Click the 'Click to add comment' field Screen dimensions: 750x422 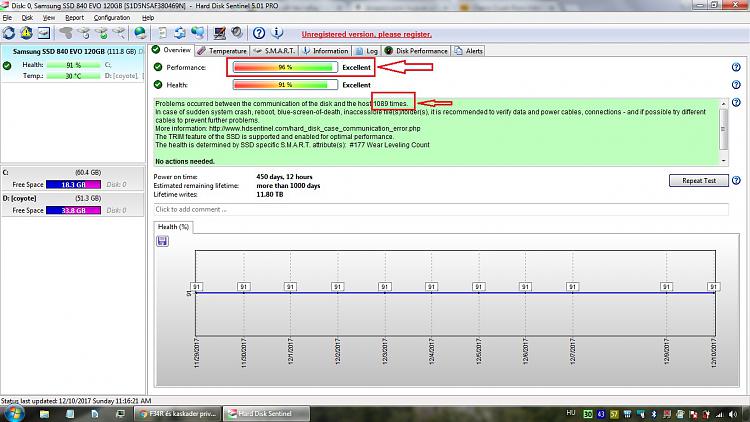[441, 210]
